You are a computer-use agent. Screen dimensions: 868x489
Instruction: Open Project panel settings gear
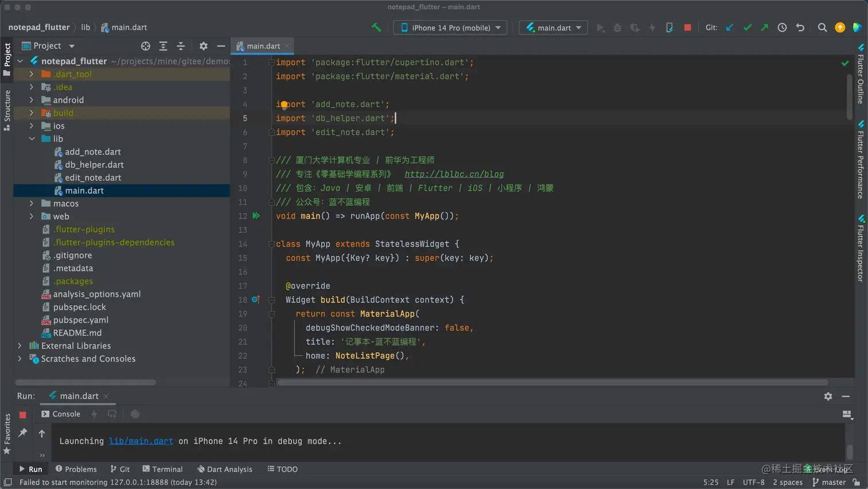[x=203, y=46]
